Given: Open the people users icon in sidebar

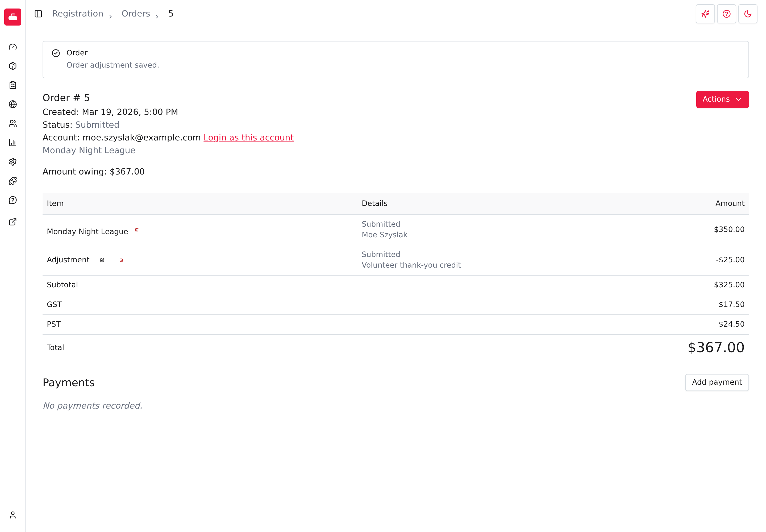Looking at the screenshot, I should pos(13,124).
